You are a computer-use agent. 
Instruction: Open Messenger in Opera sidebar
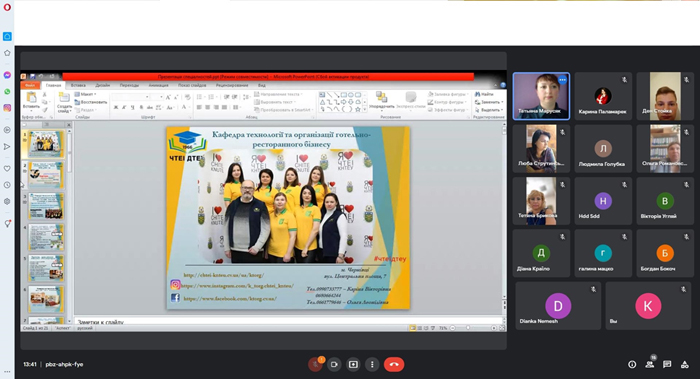click(x=7, y=75)
